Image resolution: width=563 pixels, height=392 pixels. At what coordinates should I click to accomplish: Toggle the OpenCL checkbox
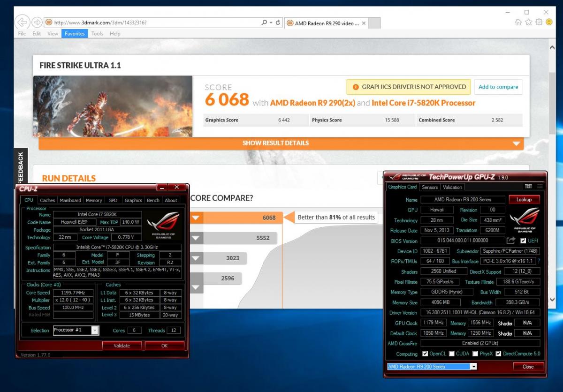(x=425, y=354)
